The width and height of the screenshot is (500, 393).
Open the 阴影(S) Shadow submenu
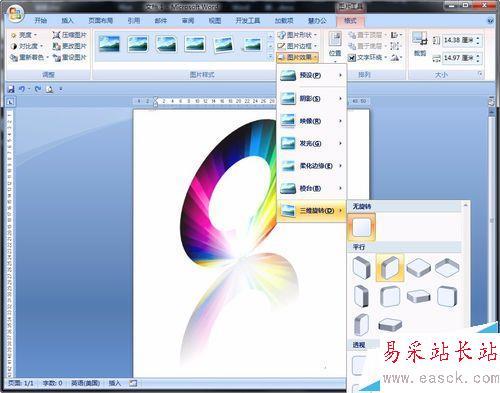(312, 99)
